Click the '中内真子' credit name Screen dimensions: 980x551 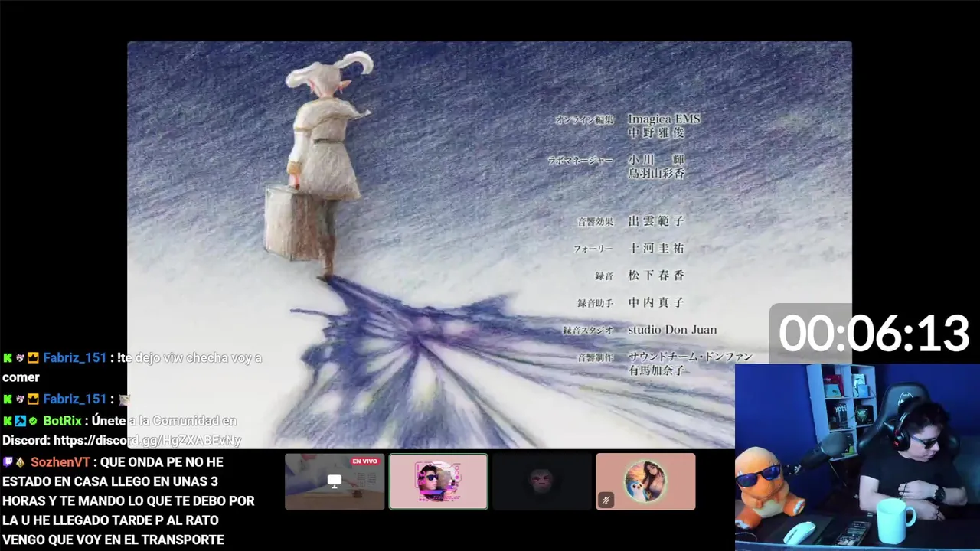coord(656,302)
